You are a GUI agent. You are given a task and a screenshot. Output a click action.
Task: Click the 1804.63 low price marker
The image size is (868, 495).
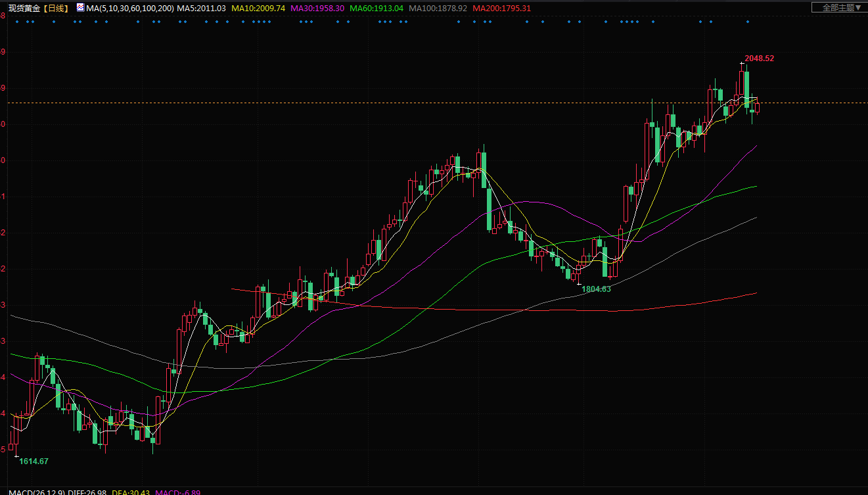(x=596, y=289)
